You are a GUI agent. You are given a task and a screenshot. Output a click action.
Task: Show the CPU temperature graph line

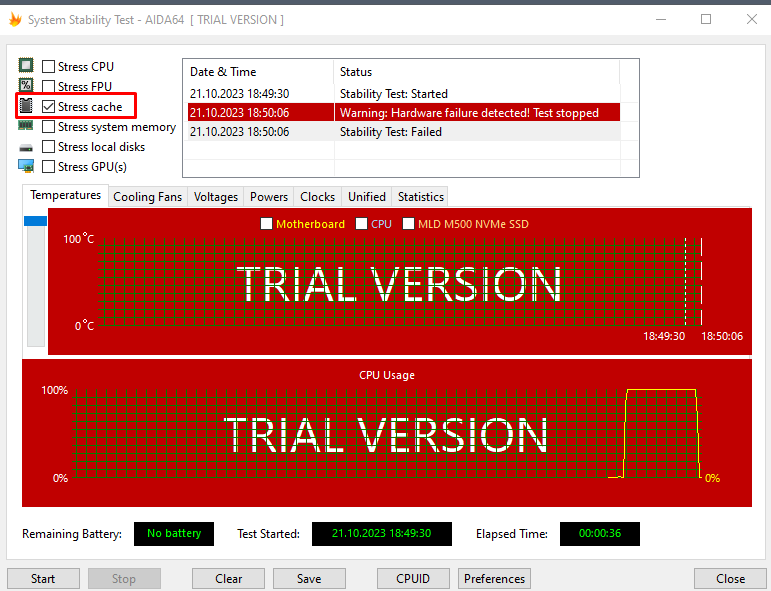[x=361, y=224]
